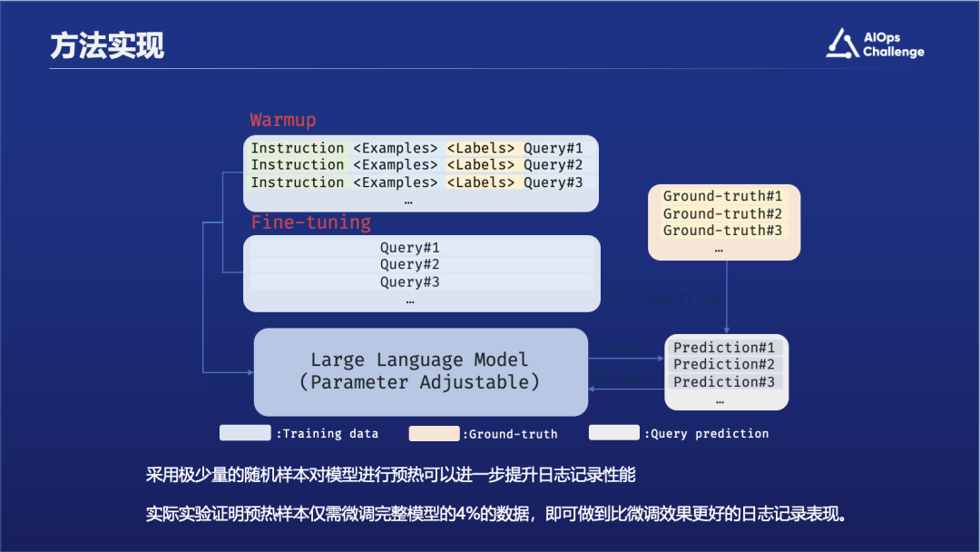
Task: Click the faded Supervise arrow label
Action: coord(681,298)
